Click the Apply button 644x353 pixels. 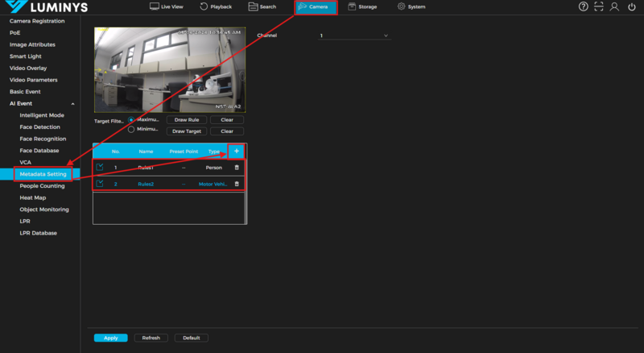coord(110,338)
